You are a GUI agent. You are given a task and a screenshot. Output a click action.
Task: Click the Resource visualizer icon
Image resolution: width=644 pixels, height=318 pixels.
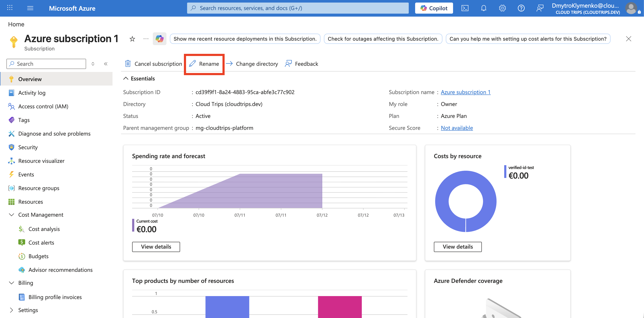(11, 161)
